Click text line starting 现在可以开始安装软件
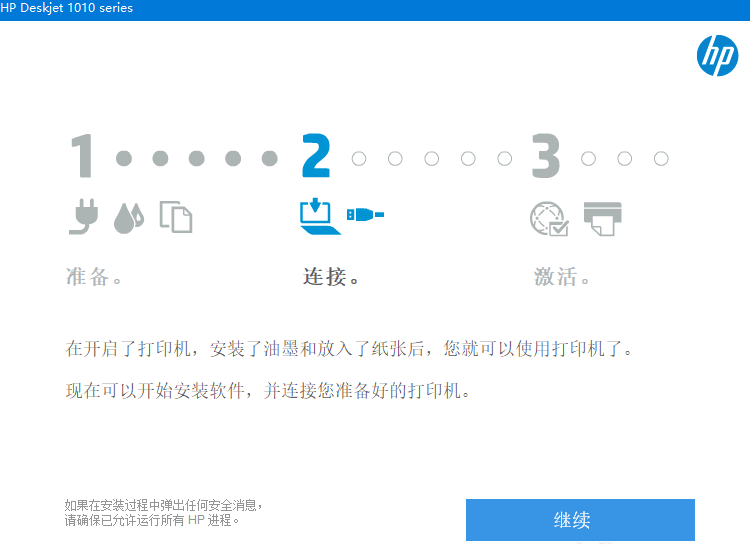 [267, 390]
